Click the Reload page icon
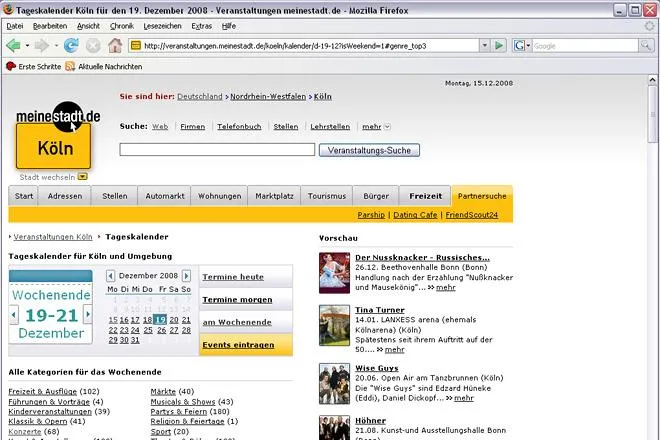The image size is (660, 440). 71,45
